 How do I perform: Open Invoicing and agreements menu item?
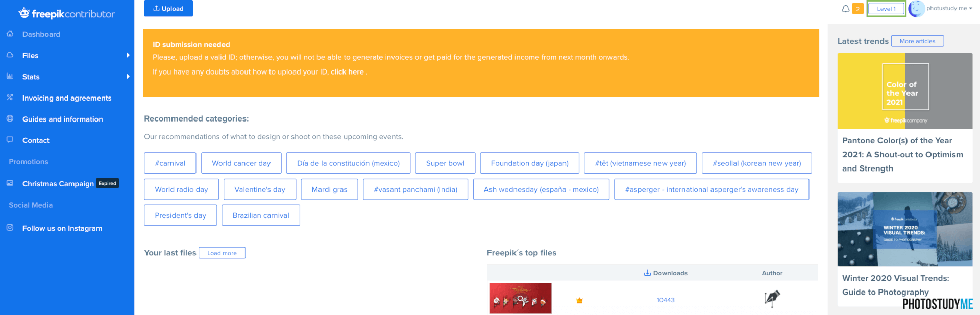coord(67,98)
